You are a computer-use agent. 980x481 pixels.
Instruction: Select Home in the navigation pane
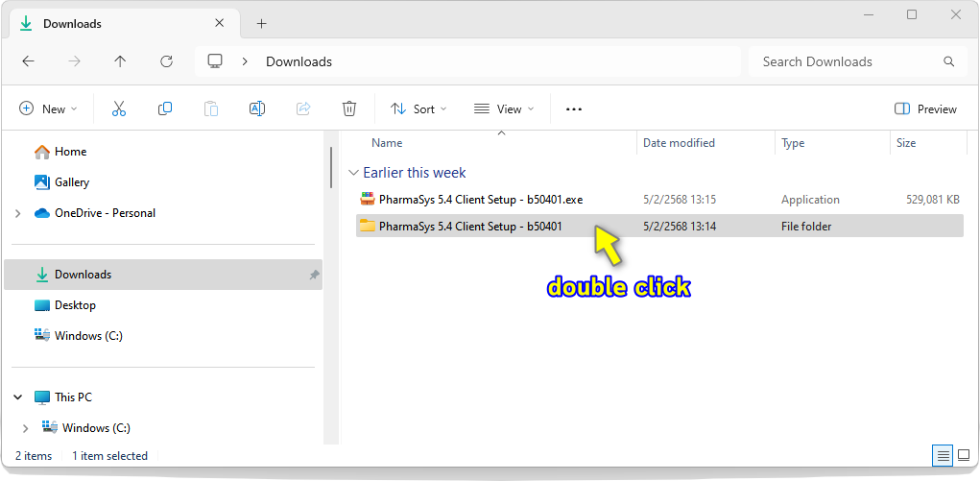pos(71,152)
